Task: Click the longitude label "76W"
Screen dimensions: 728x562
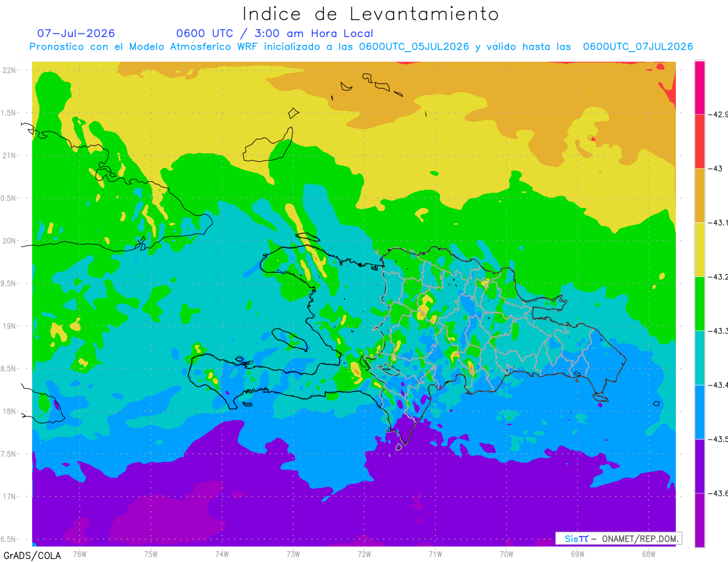Action: click(x=79, y=554)
